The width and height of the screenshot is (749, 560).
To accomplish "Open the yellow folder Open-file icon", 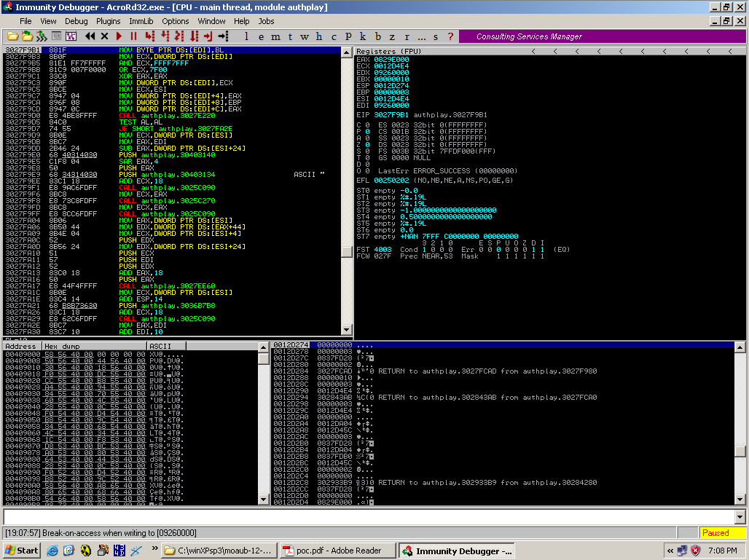I will pyautogui.click(x=12, y=36).
